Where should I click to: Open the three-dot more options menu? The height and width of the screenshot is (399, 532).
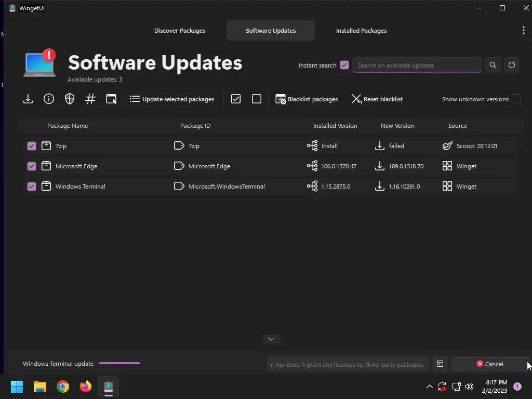[x=524, y=30]
